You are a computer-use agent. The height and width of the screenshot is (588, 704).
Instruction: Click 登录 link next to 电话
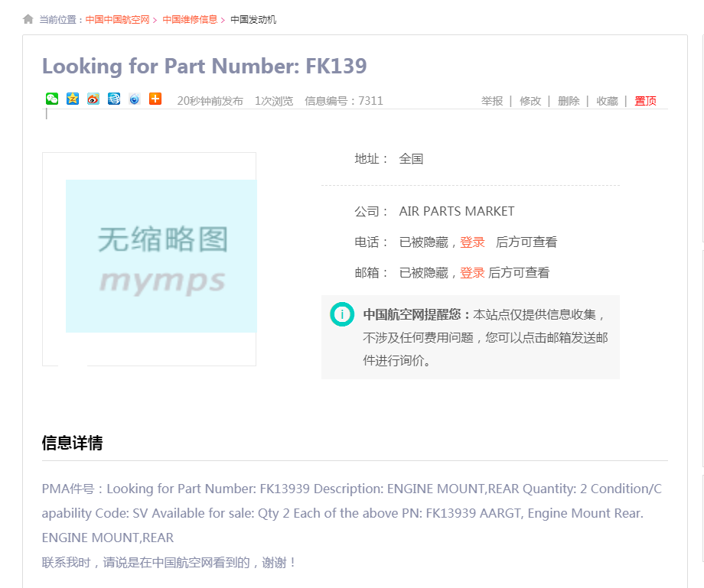point(472,242)
